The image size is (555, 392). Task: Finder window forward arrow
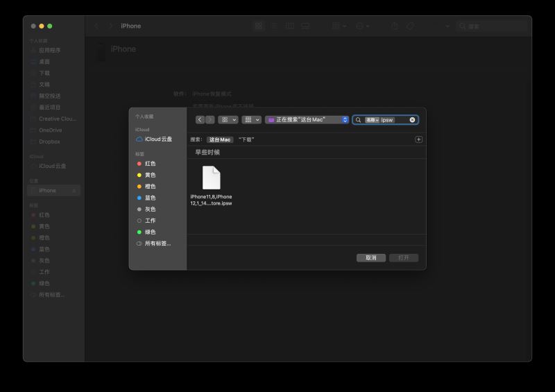click(x=111, y=26)
